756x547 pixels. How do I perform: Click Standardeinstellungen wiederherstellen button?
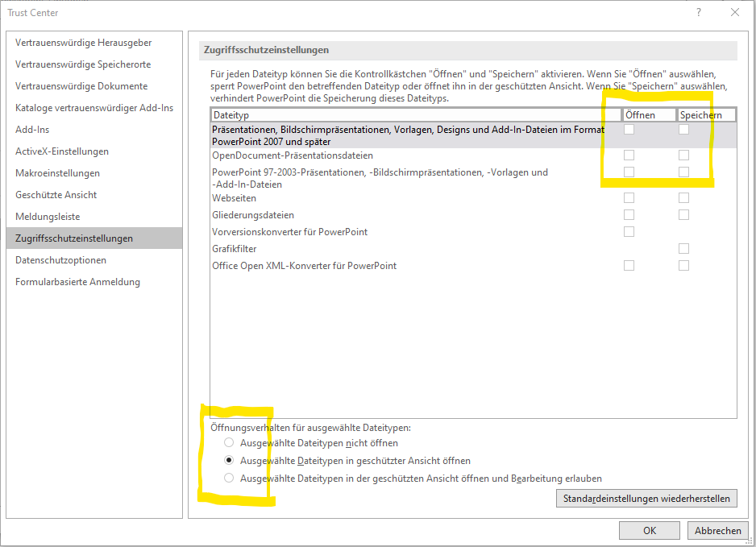click(x=646, y=499)
